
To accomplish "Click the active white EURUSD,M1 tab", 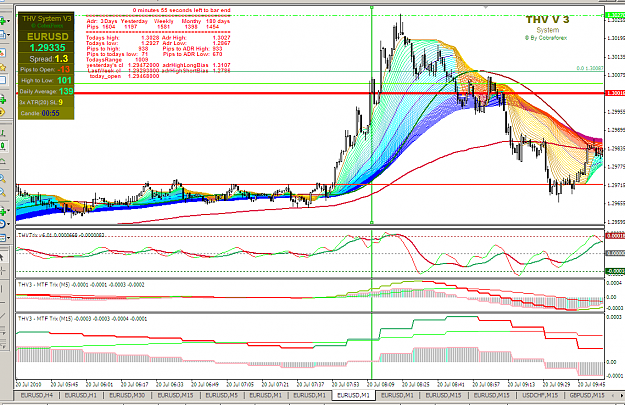I will click(354, 395).
